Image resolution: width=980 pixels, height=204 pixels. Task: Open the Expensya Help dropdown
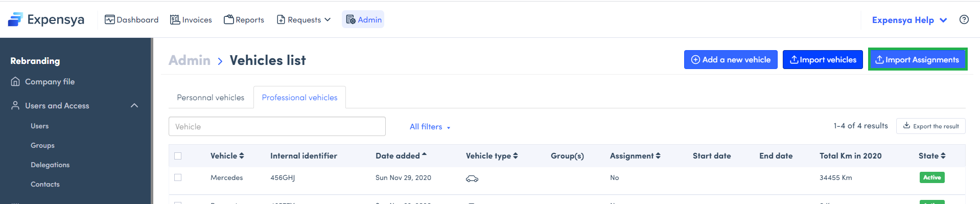[909, 20]
